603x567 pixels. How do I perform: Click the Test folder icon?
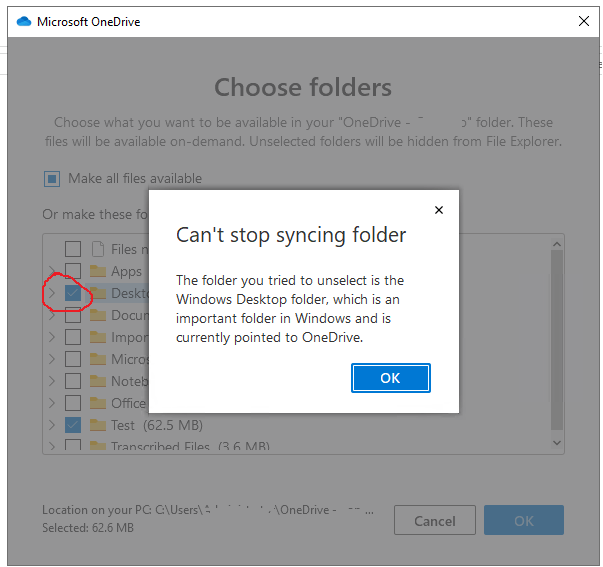pyautogui.click(x=98, y=425)
